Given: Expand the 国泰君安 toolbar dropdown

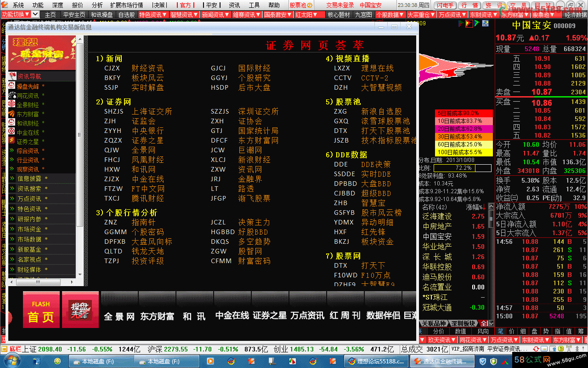Looking at the screenshot, I should 277,15.
